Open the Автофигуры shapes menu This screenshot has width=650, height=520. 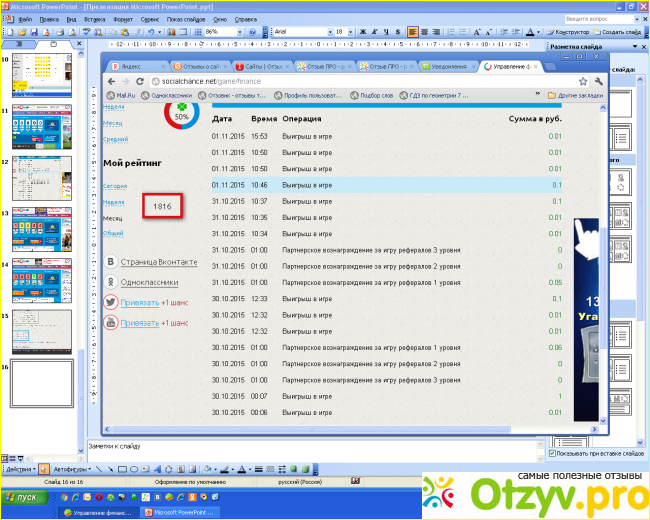[72, 469]
